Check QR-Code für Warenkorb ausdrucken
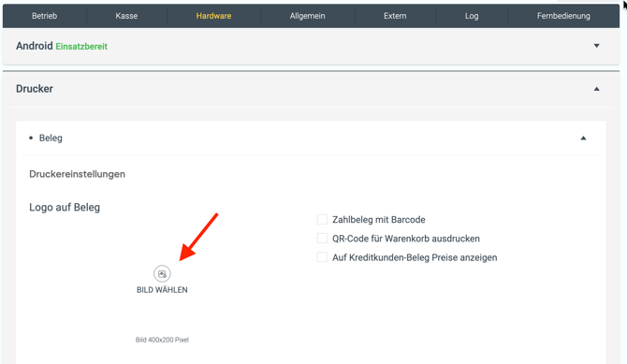Viewport: 627px width, 364px height. pyautogui.click(x=322, y=238)
